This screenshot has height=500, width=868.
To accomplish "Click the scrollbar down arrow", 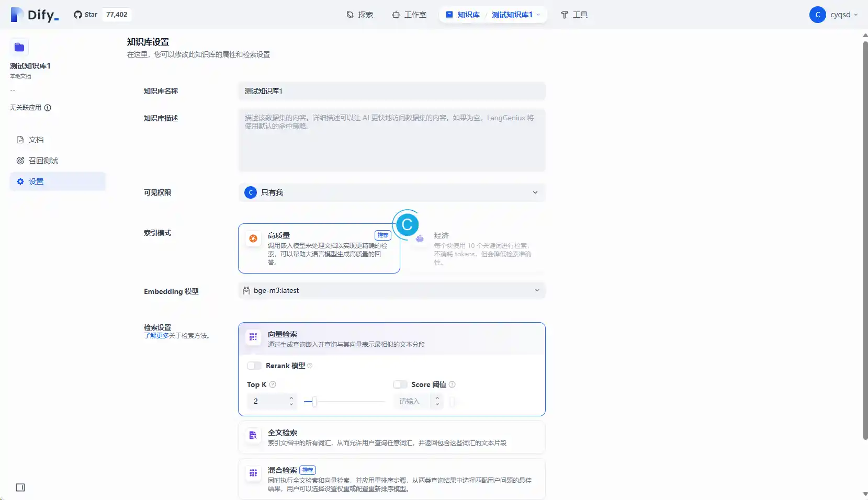I will click(x=865, y=494).
